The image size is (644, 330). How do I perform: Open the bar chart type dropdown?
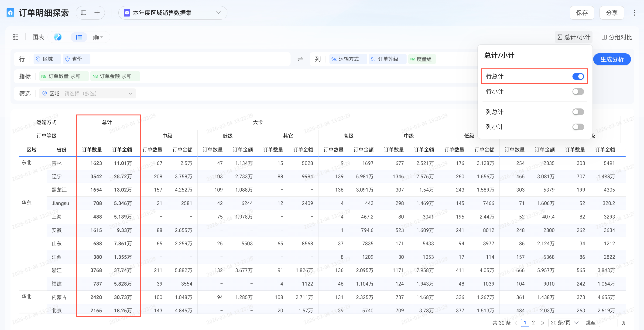click(98, 37)
